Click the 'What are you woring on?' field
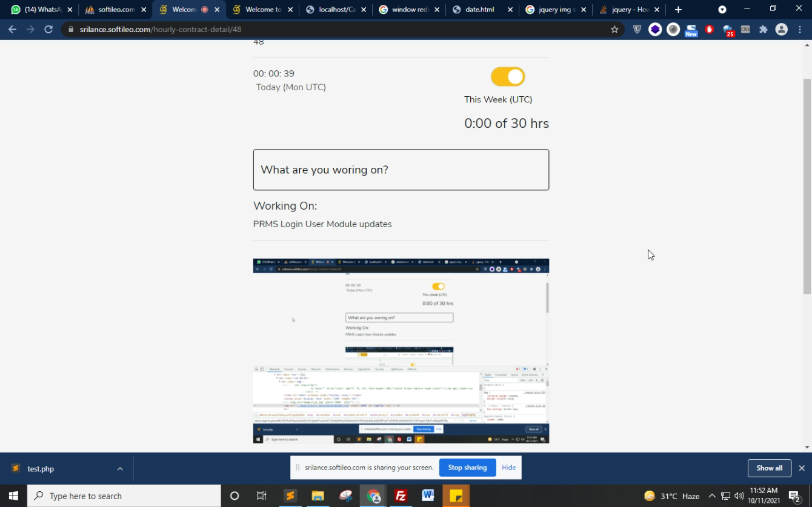 pos(401,170)
